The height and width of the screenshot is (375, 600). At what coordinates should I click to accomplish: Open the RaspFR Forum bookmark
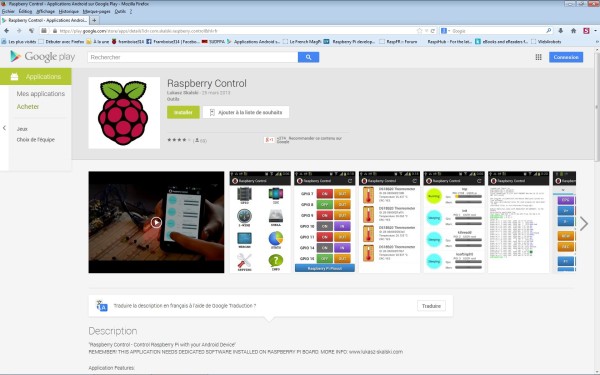coord(398,41)
